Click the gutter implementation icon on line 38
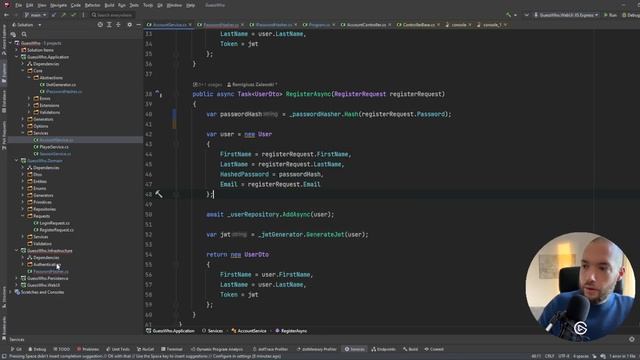Image resolution: width=640 pixels, height=360 pixels. [158, 94]
